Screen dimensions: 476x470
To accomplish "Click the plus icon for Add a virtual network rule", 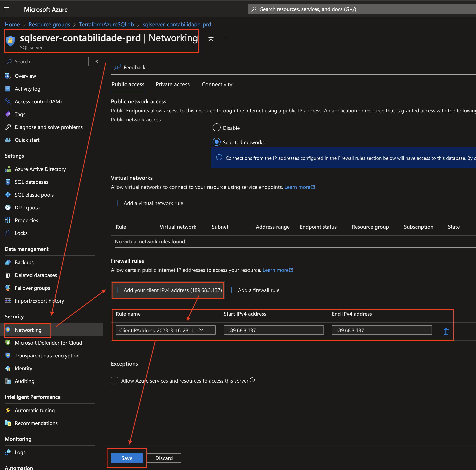I will pos(117,203).
